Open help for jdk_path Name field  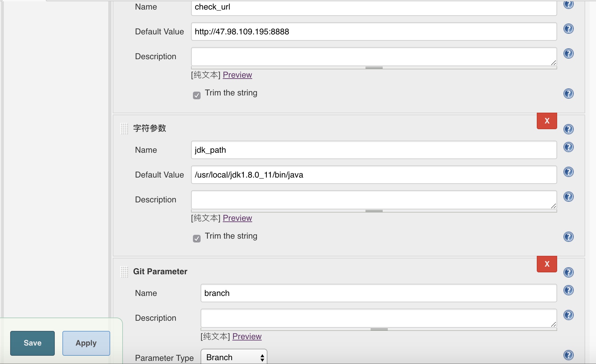coord(568,147)
